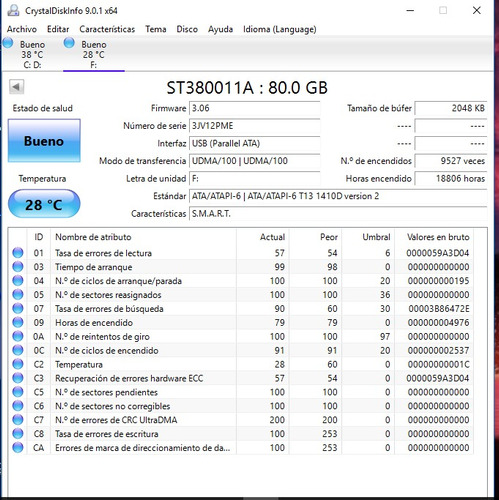Image resolution: width=499 pixels, height=500 pixels.
Task: Click status orb of attribute C3 row
Action: 18,378
